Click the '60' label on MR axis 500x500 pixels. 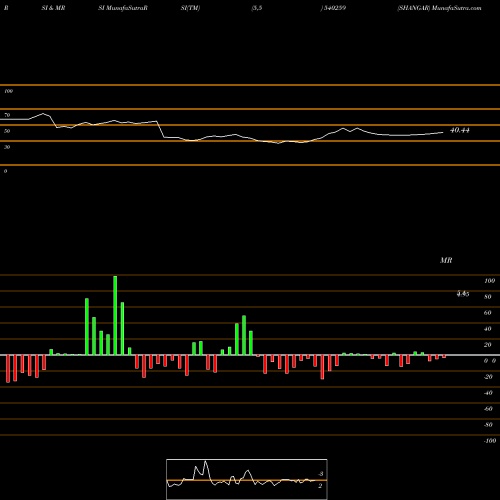(x=488, y=313)
